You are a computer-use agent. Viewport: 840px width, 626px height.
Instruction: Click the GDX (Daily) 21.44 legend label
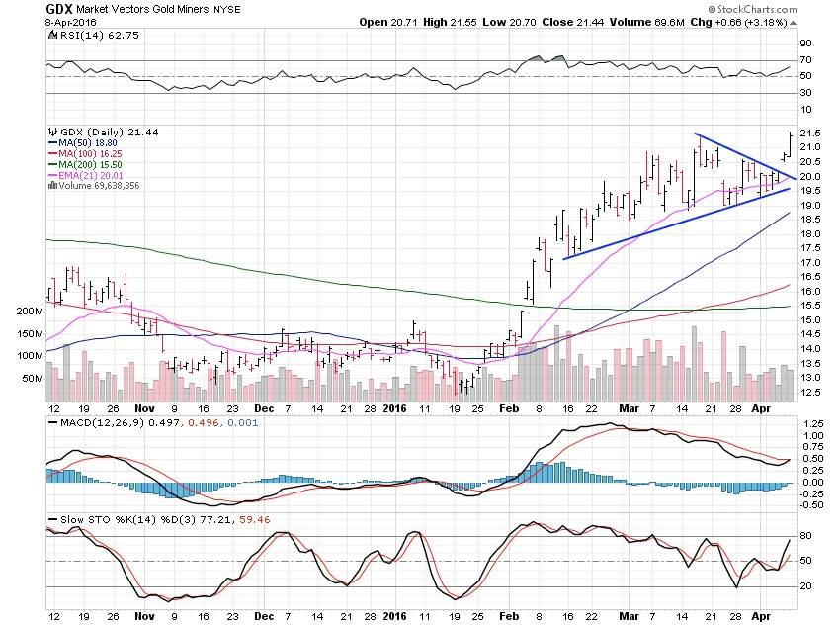point(110,132)
